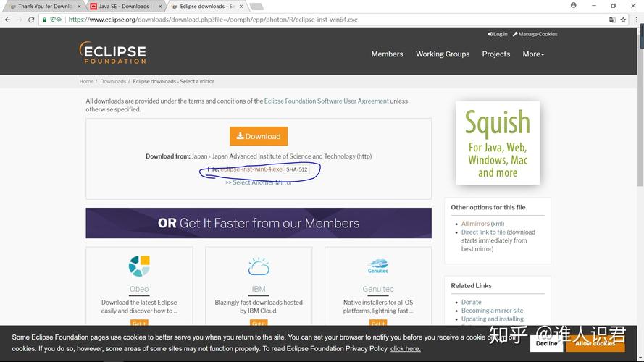Open Updating and installing link
Image resolution: width=644 pixels, height=362 pixels.
(x=492, y=319)
